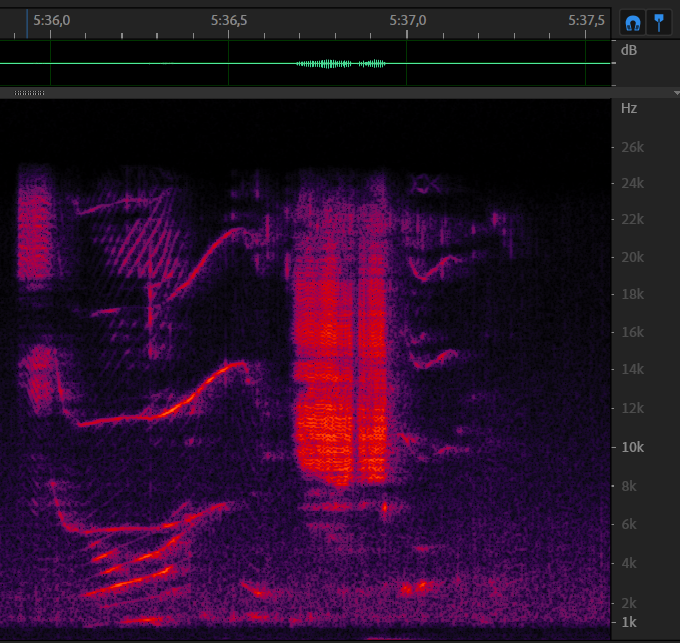The height and width of the screenshot is (643, 680).
Task: Click the 12k frequency label
Action: pyautogui.click(x=632, y=408)
